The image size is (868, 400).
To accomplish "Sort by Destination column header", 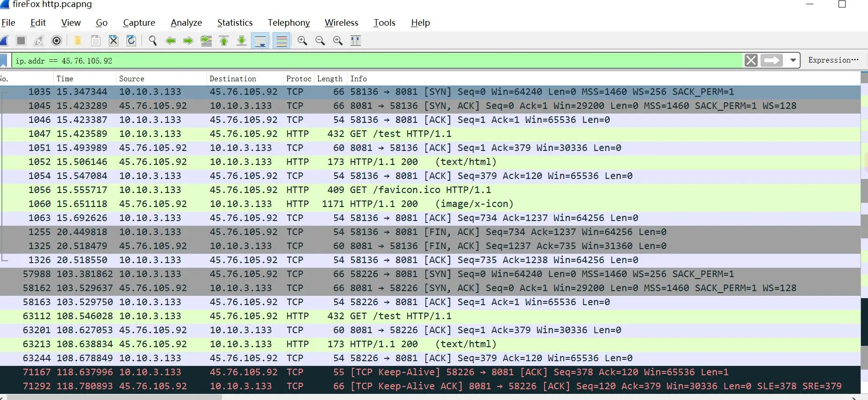I will (245, 79).
